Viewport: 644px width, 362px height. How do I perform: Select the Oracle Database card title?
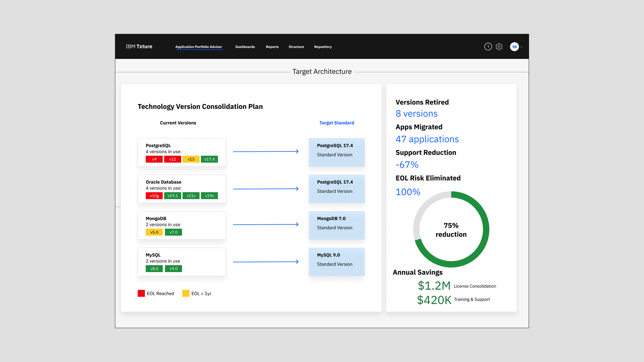[163, 182]
